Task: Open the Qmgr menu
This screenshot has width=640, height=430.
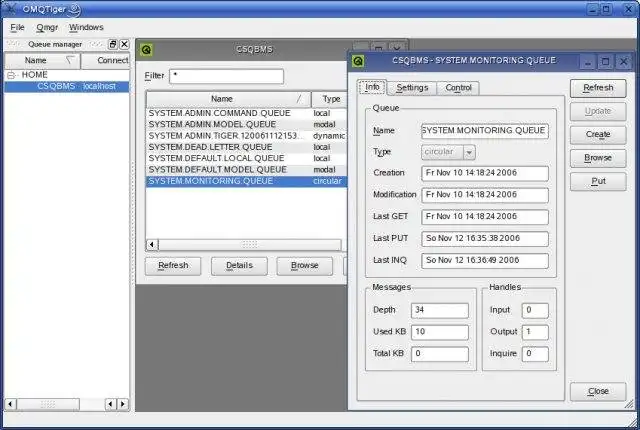Action: (x=47, y=27)
